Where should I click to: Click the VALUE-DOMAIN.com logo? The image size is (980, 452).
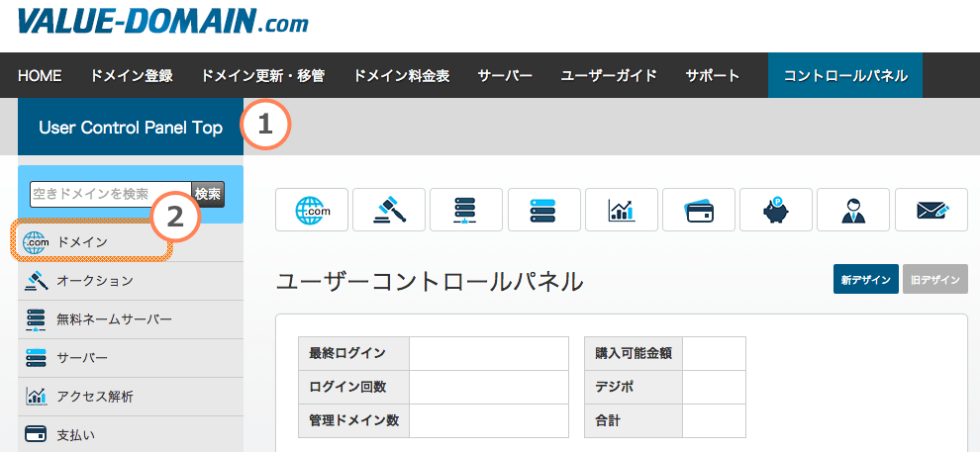tap(163, 21)
